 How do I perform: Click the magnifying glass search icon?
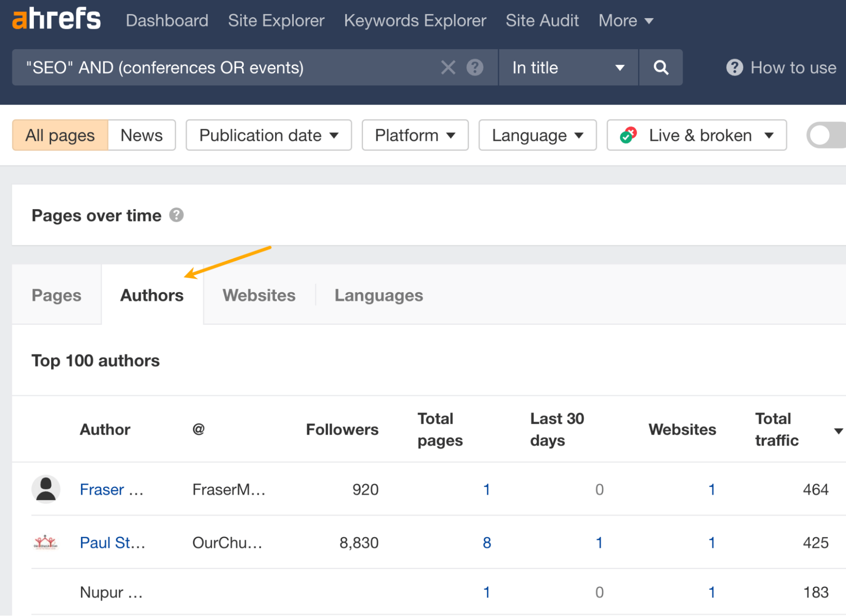(660, 67)
